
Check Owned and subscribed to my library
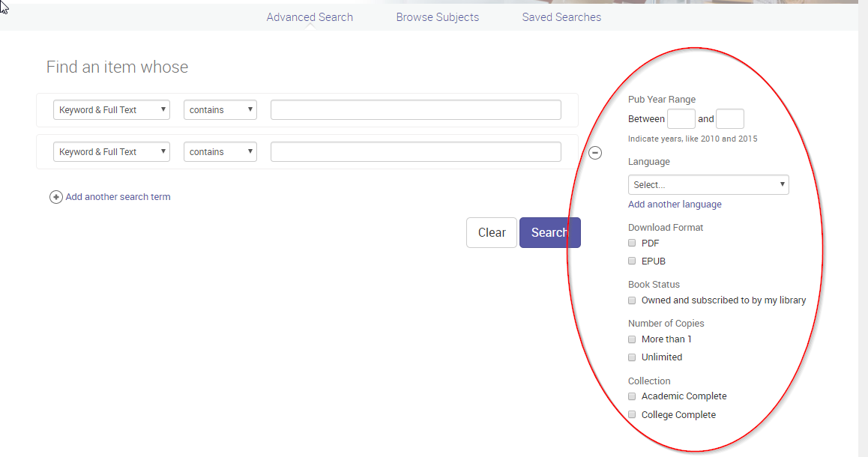[632, 300]
